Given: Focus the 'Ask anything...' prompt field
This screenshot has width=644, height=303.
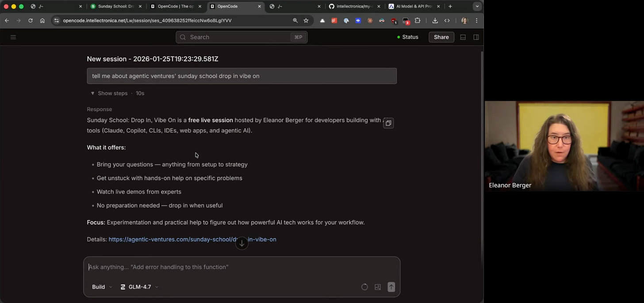Looking at the screenshot, I should click(241, 267).
